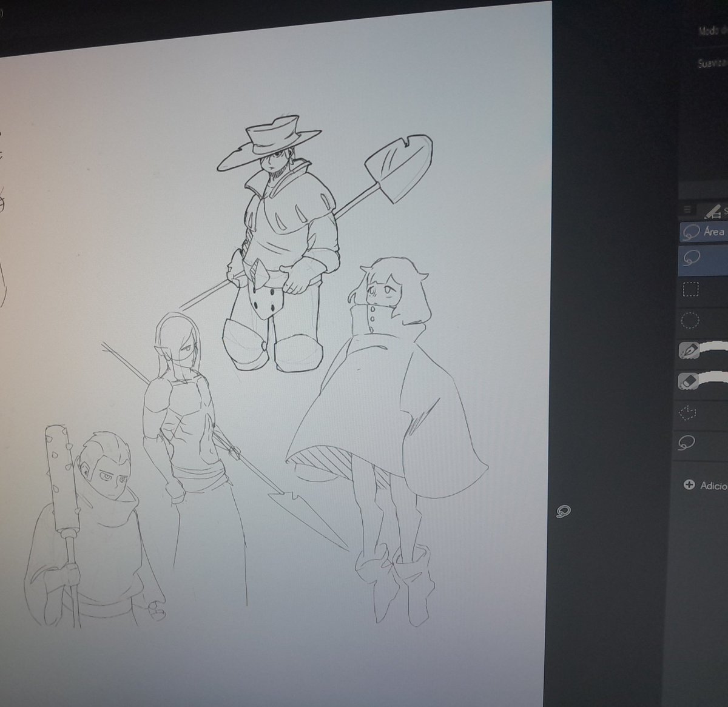
Task: Select the Área selection tool group tab
Action: pyautogui.click(x=704, y=232)
